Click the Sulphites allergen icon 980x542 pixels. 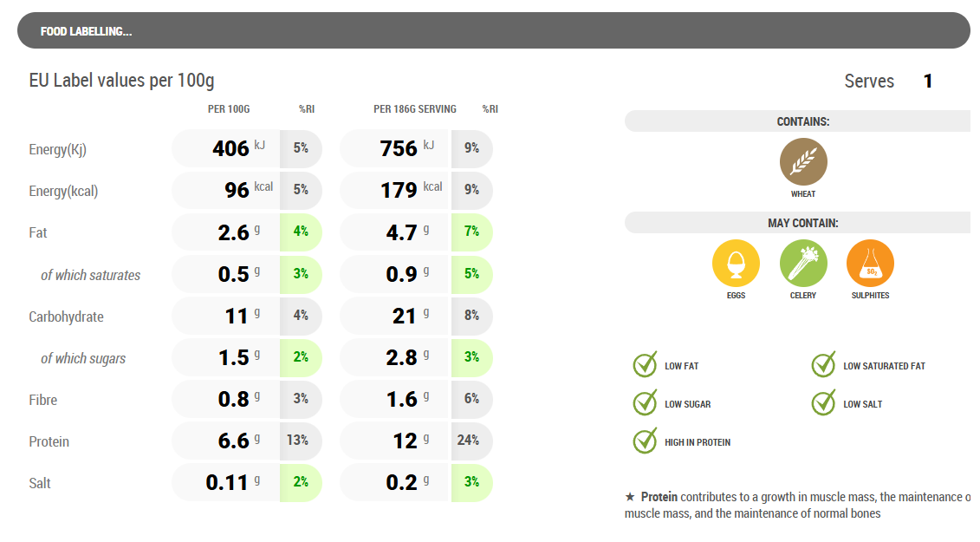point(870,263)
